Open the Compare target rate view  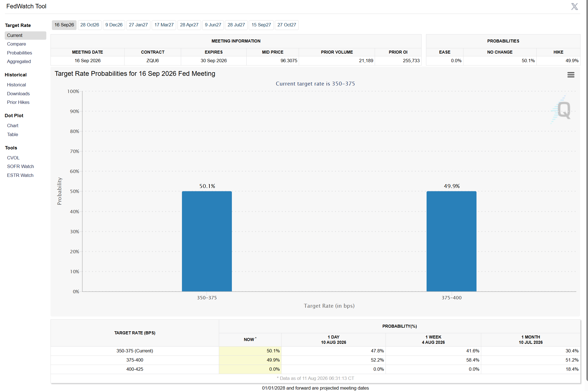[x=16, y=44]
